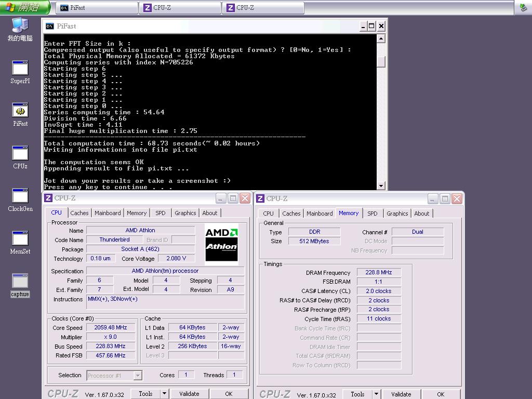
Task: Close the right CPU-Z window
Action: [457, 198]
